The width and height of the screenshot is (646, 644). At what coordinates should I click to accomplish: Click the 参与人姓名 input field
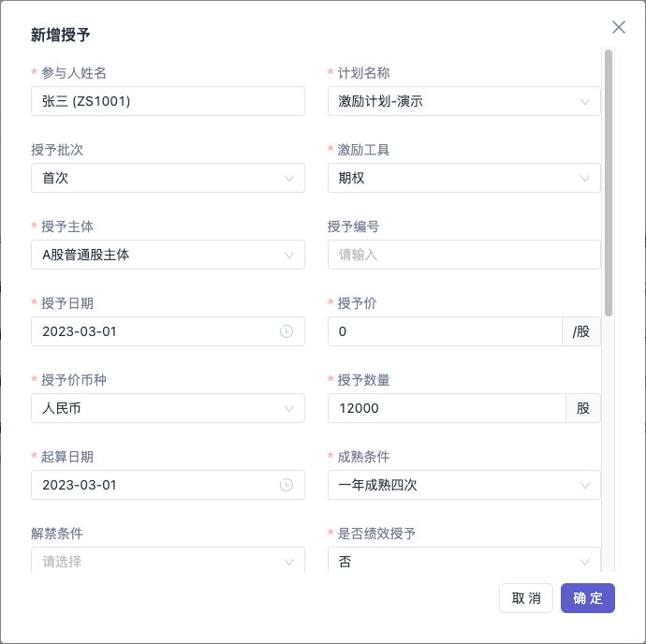[x=168, y=101]
